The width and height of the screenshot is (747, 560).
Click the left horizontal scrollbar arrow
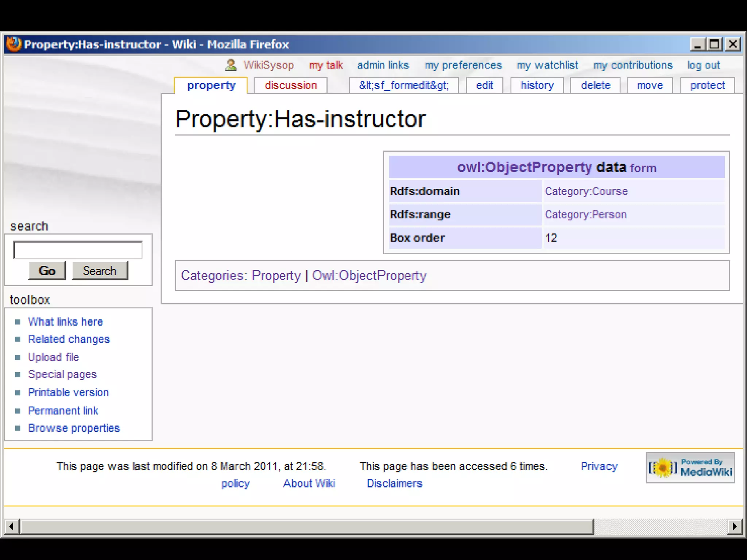click(x=12, y=526)
